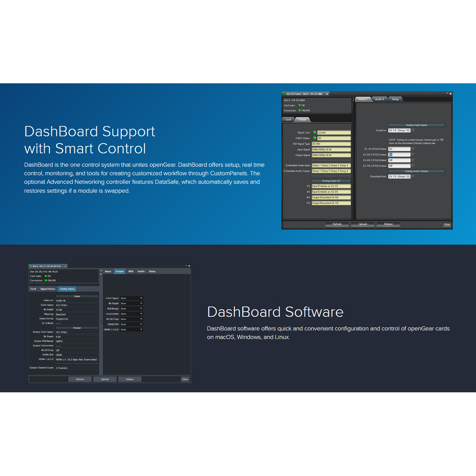Click the green icon on the Rack 2 Slot 10 tab
476x476 pixels.
pyautogui.click(x=31, y=266)
